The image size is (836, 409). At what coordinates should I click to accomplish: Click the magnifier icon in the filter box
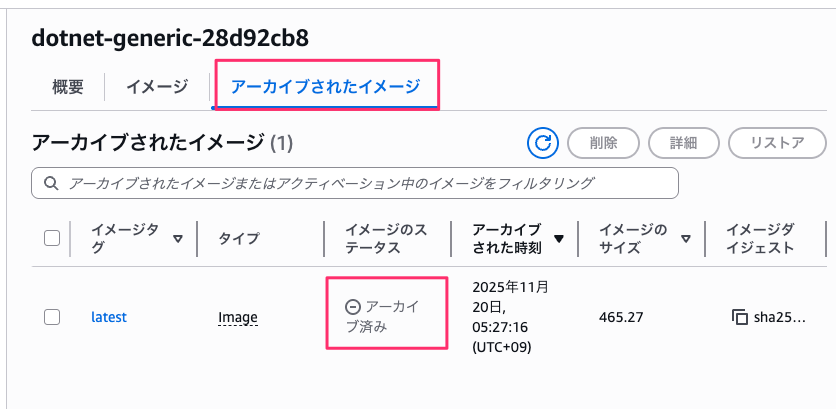pyautogui.click(x=49, y=184)
